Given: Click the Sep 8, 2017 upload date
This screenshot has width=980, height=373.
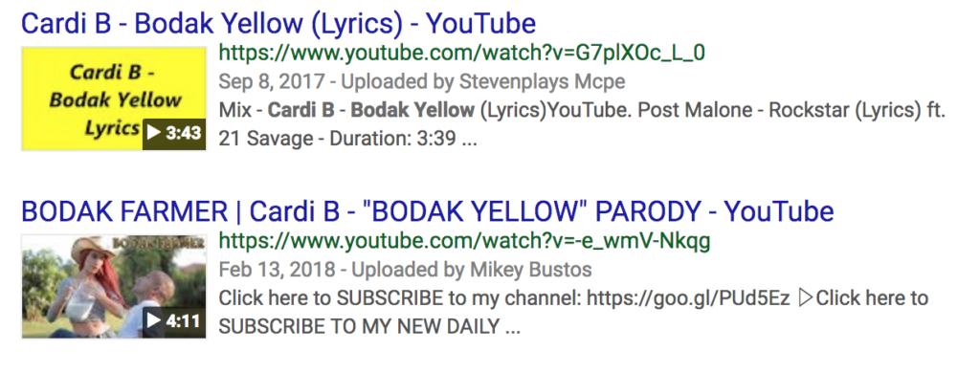Looking at the screenshot, I should tap(272, 81).
